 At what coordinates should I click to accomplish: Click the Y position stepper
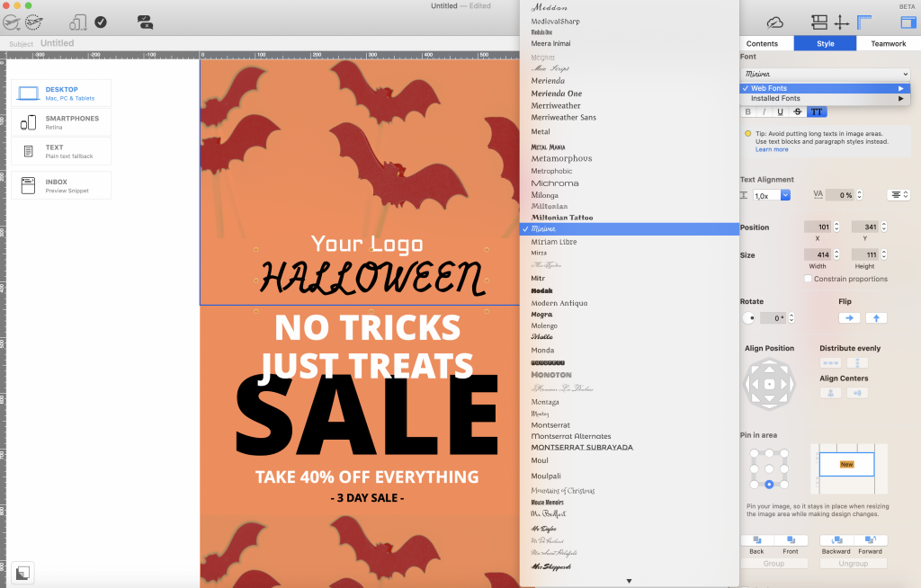tap(884, 227)
